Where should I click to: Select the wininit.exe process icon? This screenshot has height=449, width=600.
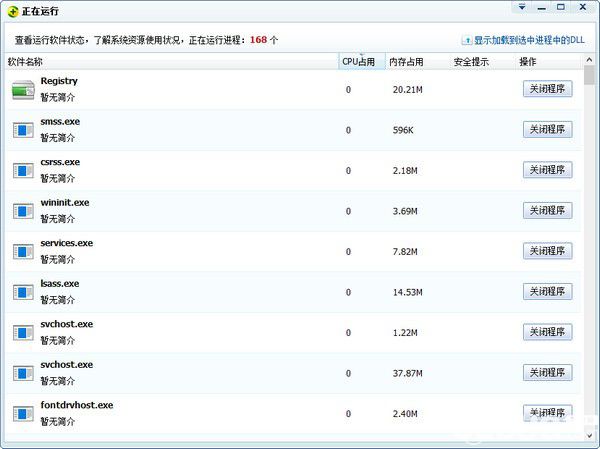tap(23, 211)
